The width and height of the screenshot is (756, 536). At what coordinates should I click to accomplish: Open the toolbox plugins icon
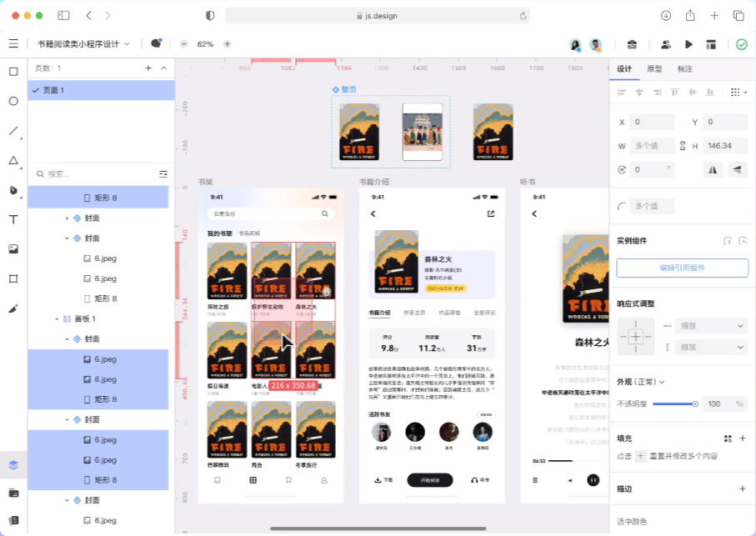pos(632,44)
